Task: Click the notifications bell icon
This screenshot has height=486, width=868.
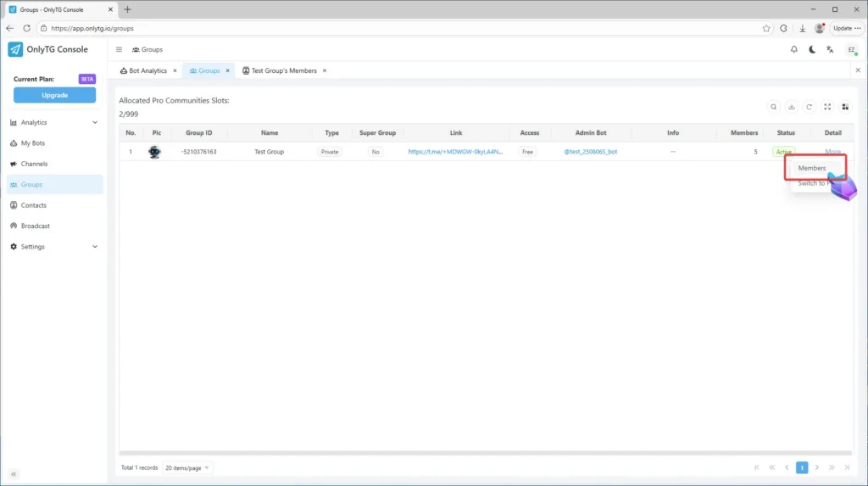Action: point(794,50)
